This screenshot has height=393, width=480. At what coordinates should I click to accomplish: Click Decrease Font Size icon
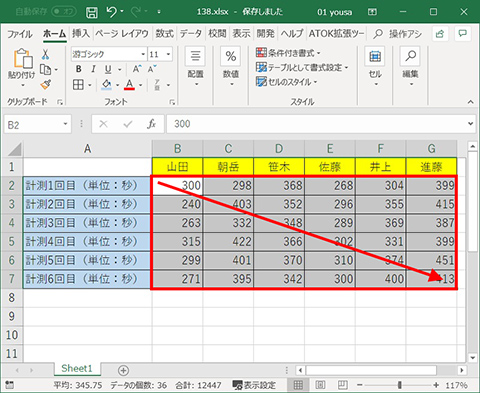[x=152, y=69]
